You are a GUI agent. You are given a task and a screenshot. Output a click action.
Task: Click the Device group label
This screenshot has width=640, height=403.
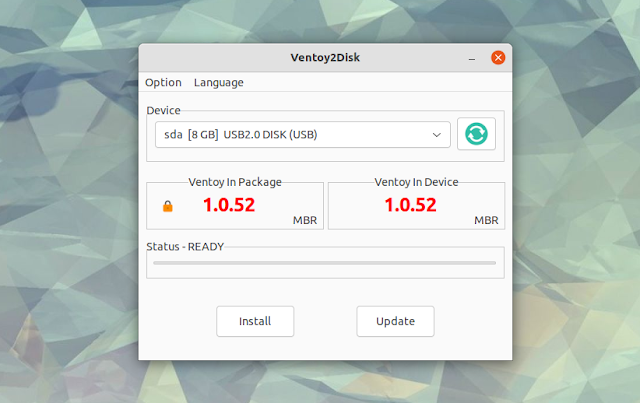click(x=163, y=111)
